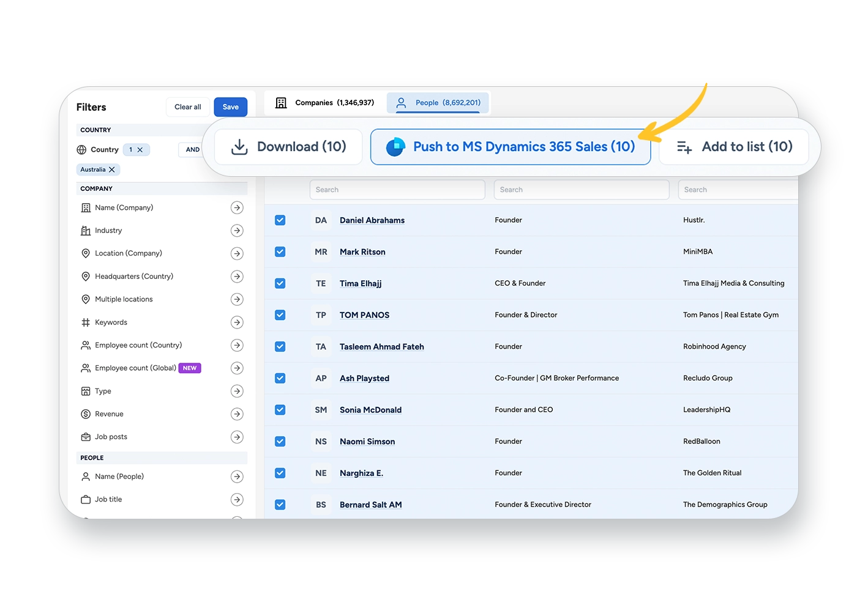Click the download arrow icon
This screenshot has height=616, width=857.
[x=239, y=147]
